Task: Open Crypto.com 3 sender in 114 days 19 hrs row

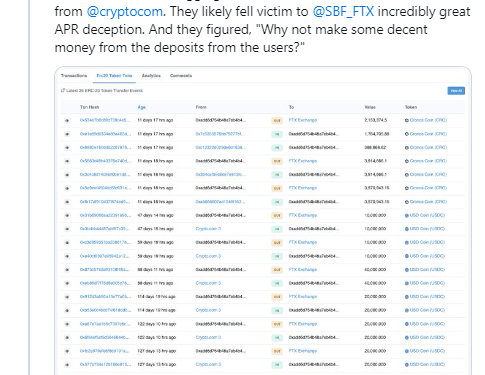Action: point(208,310)
